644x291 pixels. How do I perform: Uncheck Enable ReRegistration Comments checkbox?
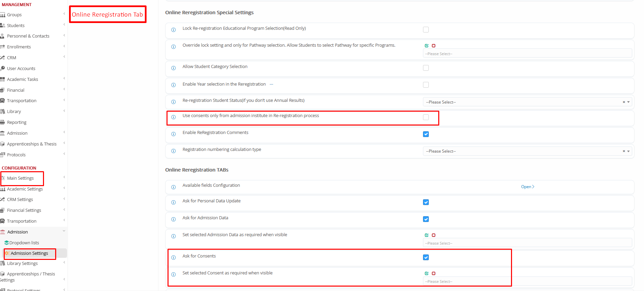coord(426,134)
